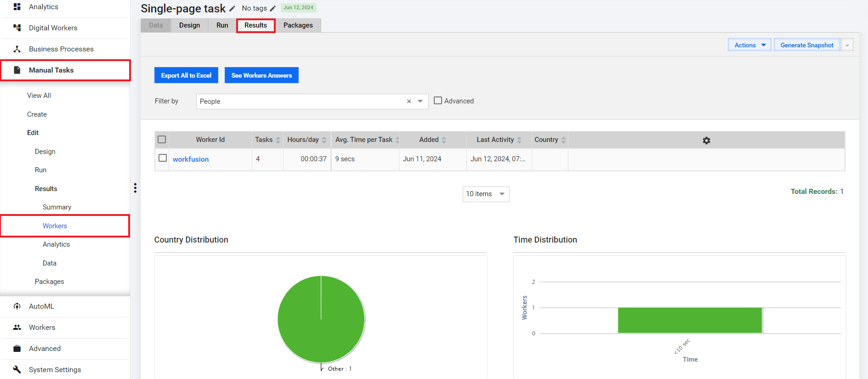This screenshot has width=868, height=379.
Task: Select Edit in the sidebar menu
Action: [x=33, y=133]
